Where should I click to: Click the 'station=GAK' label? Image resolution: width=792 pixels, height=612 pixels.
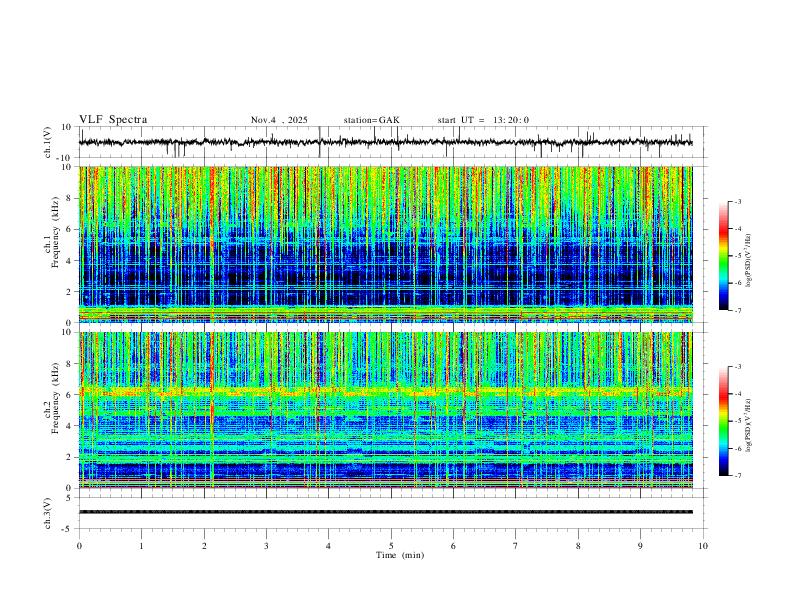371,120
